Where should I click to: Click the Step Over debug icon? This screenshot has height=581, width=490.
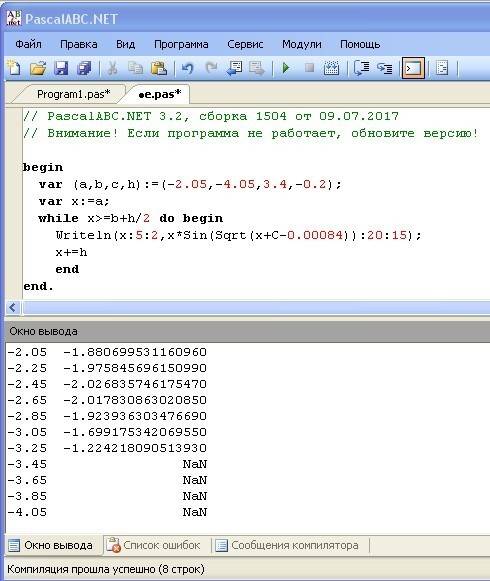point(384,69)
